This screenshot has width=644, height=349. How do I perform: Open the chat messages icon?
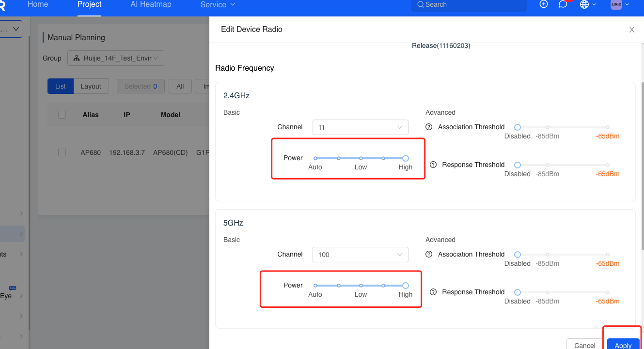tap(563, 4)
